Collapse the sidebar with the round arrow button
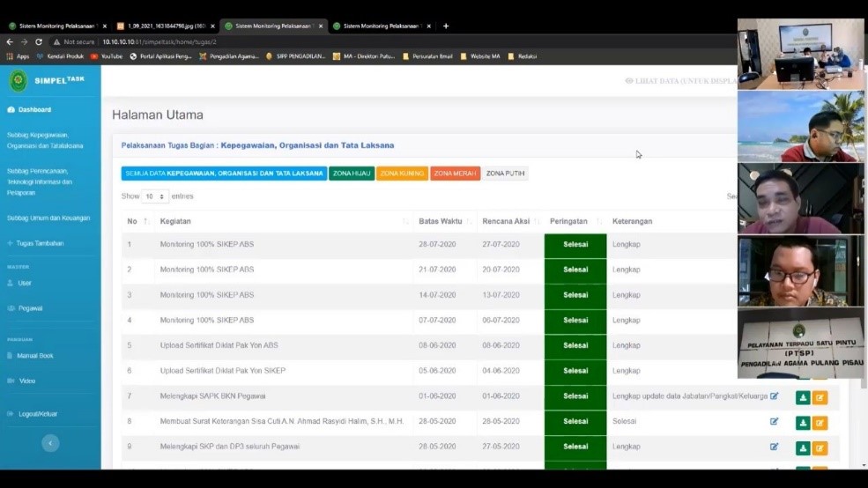 pos(50,443)
